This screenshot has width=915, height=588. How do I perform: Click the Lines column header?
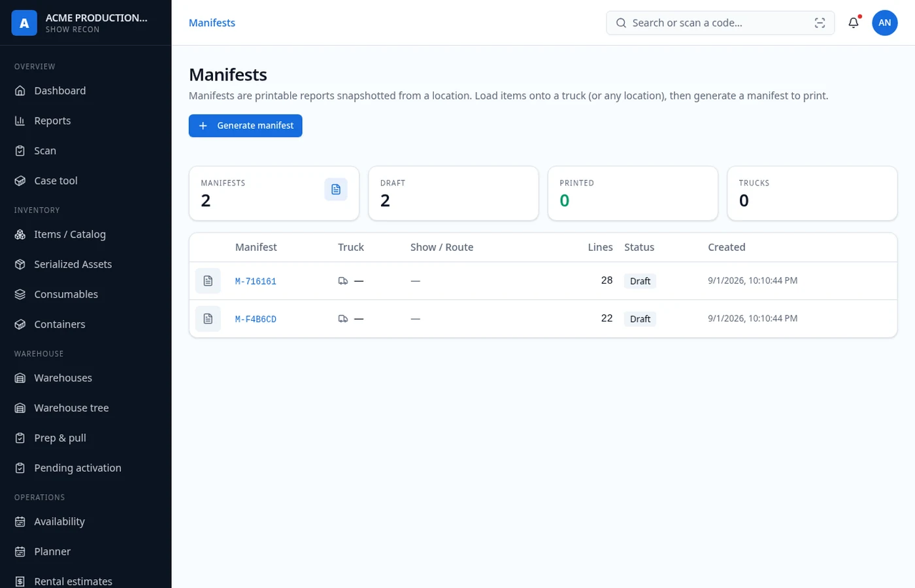click(x=600, y=248)
